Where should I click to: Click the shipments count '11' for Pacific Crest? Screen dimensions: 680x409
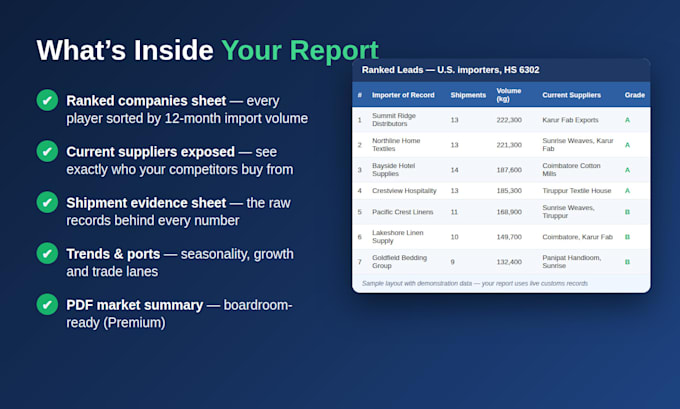click(x=454, y=212)
